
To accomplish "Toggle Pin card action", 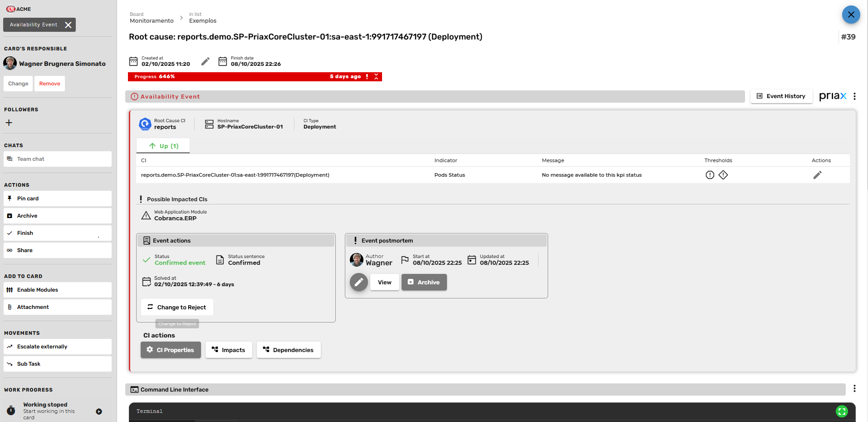I will click(58, 199).
